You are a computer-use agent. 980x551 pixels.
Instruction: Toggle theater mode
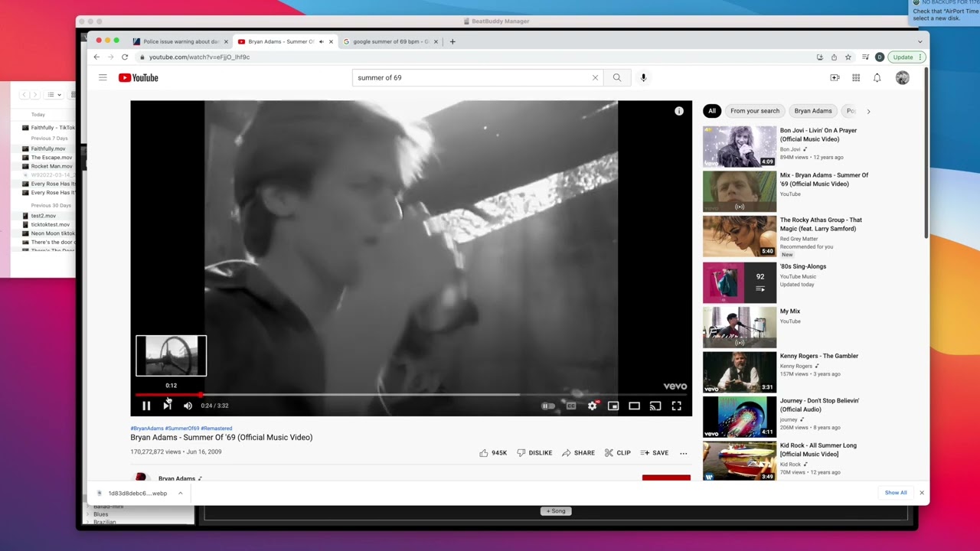(x=634, y=406)
